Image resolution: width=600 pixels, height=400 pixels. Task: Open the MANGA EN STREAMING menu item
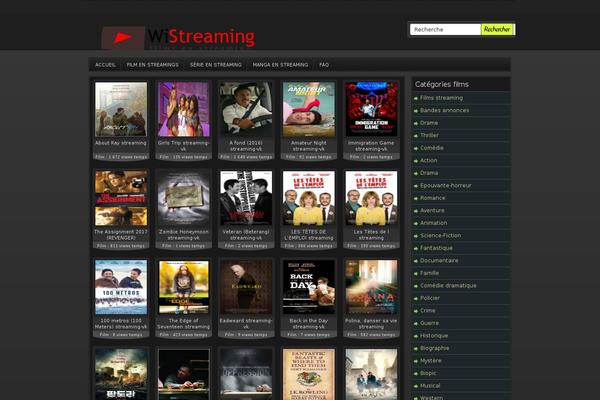pos(280,65)
